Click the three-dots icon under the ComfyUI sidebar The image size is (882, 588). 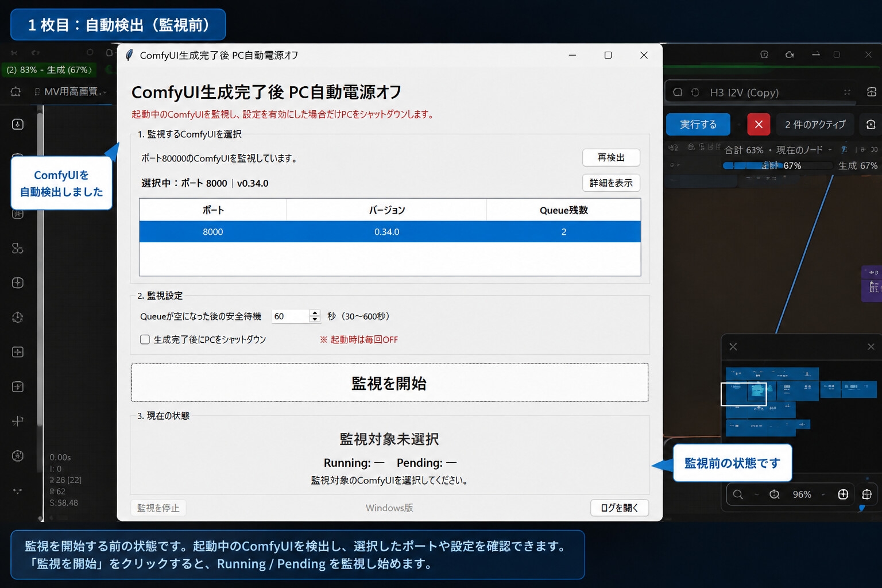(x=18, y=491)
